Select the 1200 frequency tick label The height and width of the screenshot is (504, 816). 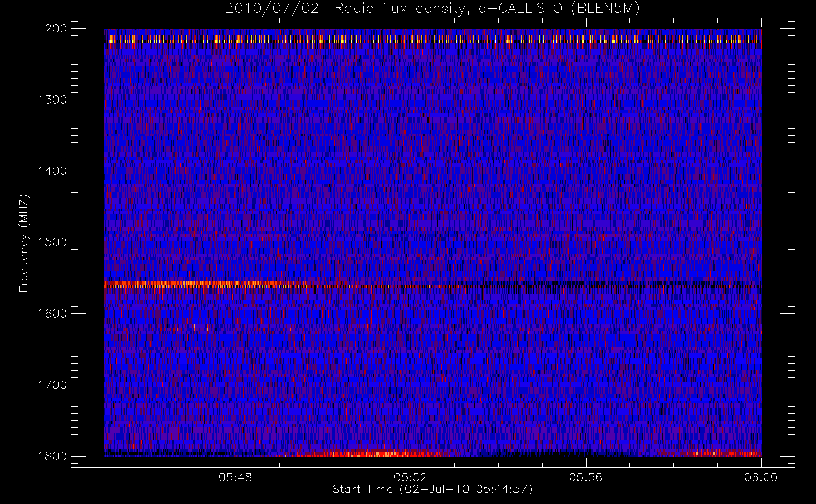point(52,29)
